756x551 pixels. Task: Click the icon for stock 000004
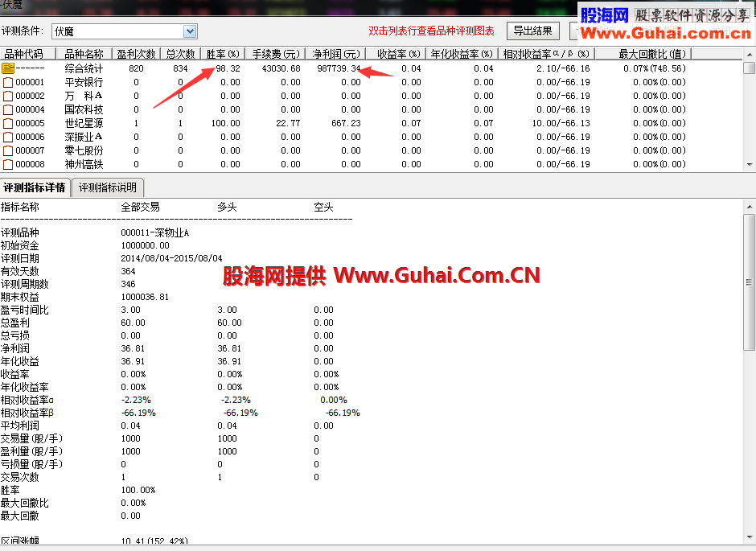[x=8, y=109]
